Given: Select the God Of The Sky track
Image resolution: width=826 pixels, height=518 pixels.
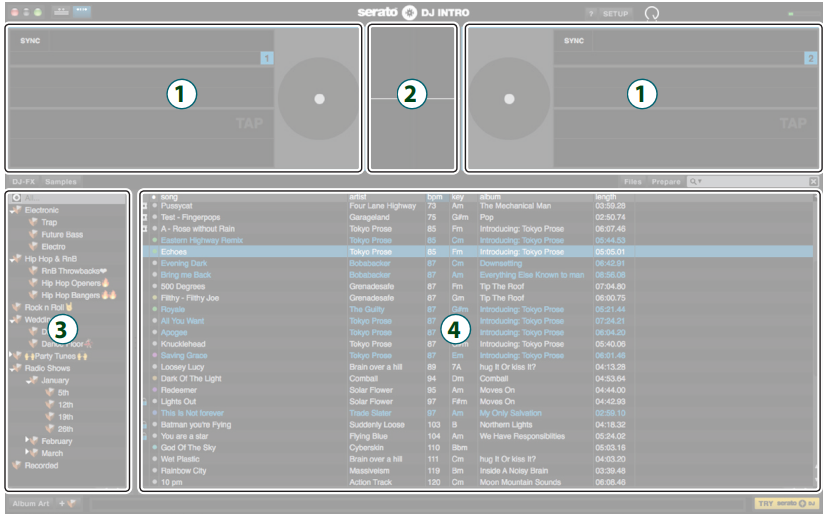Looking at the screenshot, I should [x=188, y=447].
